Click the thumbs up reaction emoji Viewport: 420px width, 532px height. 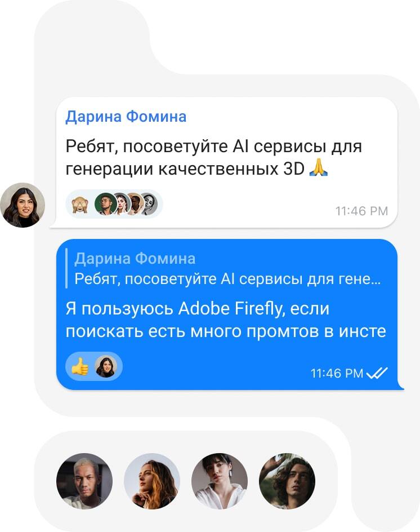(x=80, y=366)
